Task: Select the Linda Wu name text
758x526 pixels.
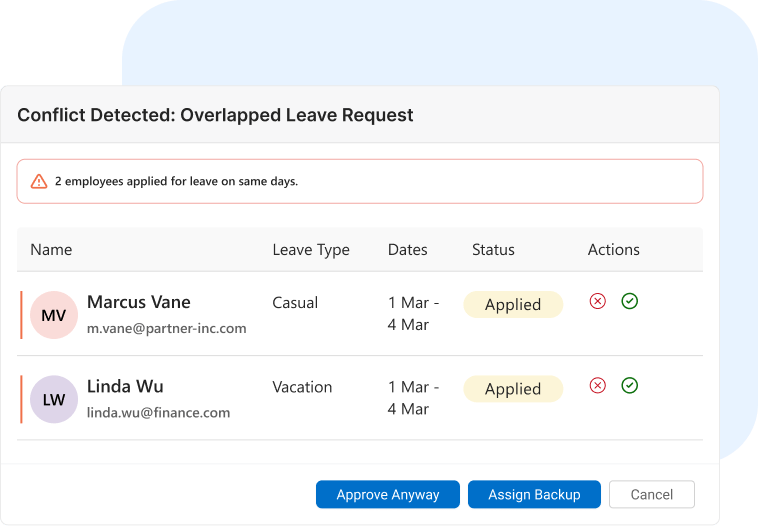Action: pos(125,386)
